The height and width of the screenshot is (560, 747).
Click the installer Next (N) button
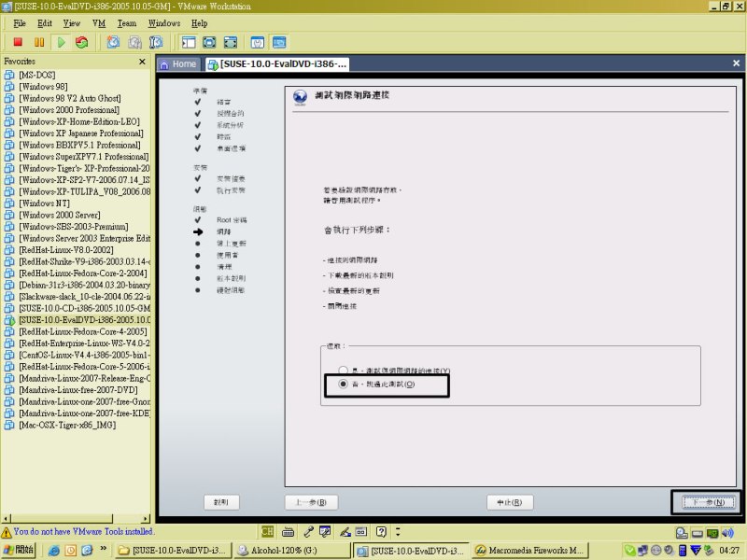click(708, 502)
